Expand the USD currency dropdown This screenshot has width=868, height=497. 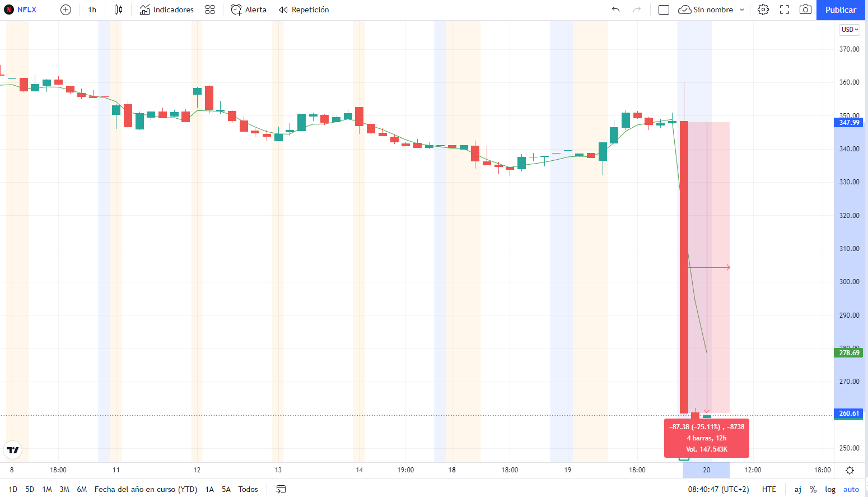(850, 30)
